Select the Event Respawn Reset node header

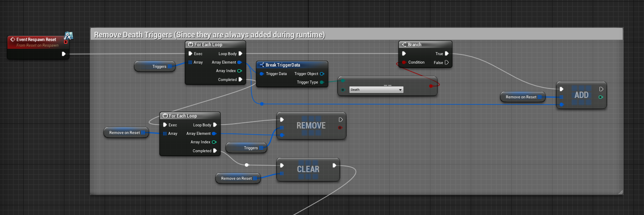point(36,39)
